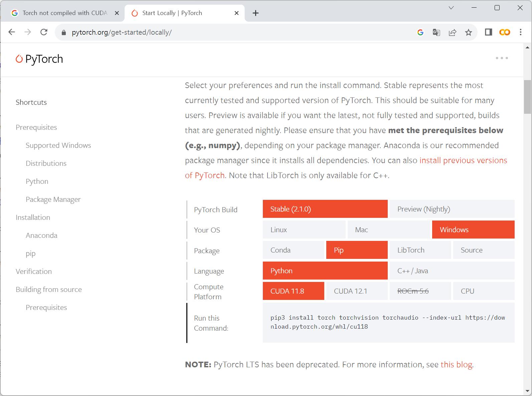The height and width of the screenshot is (396, 532).
Task: Select Preview (Nightly) build
Action: click(x=452, y=209)
